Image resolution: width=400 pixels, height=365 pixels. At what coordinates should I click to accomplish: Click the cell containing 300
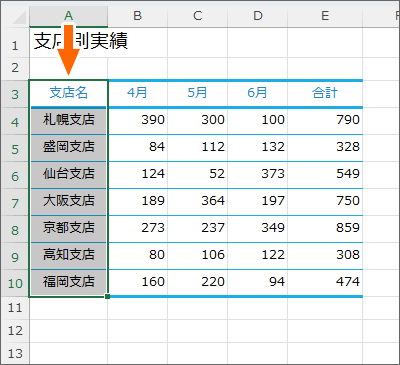[x=198, y=121]
